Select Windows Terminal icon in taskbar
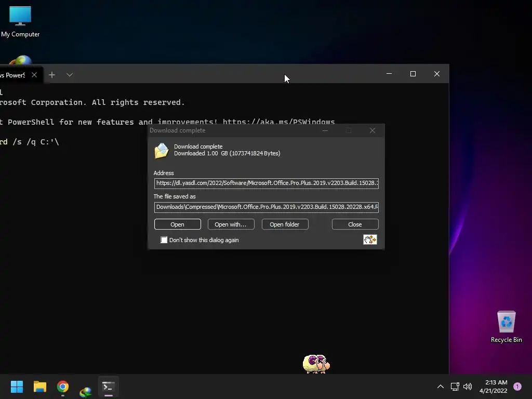The width and height of the screenshot is (532, 399). (108, 387)
